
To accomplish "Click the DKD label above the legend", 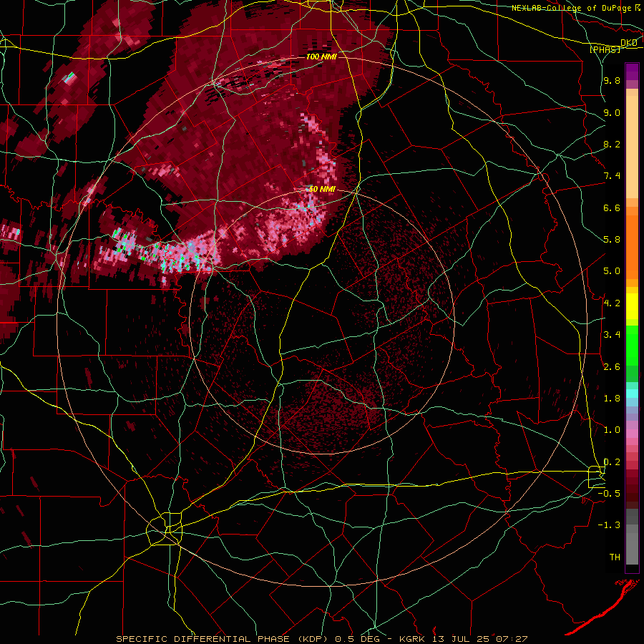I will click(629, 43).
